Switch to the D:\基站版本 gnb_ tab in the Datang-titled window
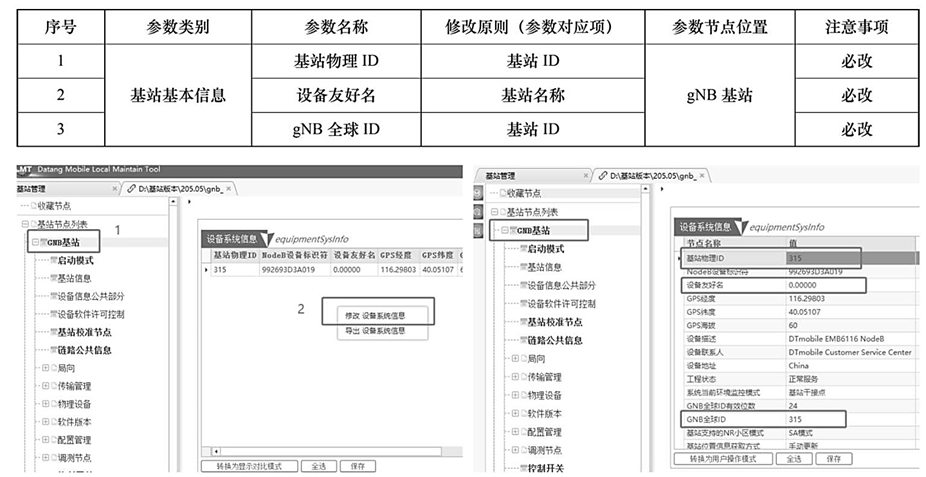This screenshot has width=926, height=477. (x=180, y=189)
